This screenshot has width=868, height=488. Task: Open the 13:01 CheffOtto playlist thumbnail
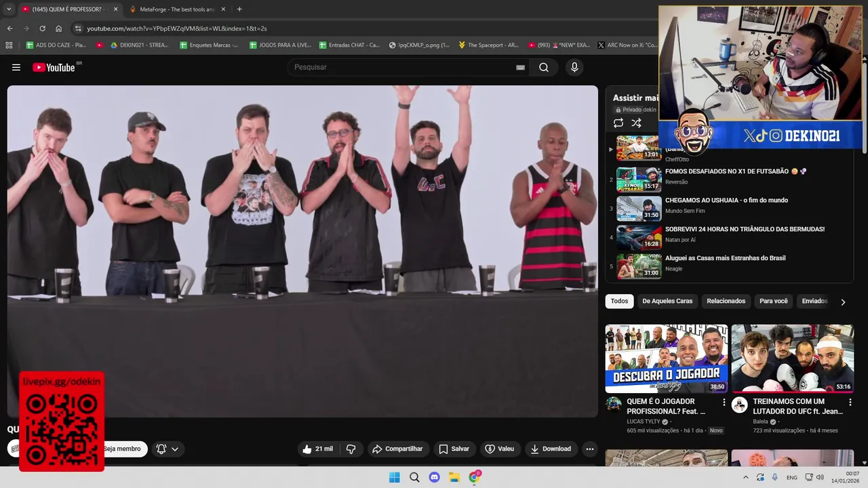coord(639,148)
